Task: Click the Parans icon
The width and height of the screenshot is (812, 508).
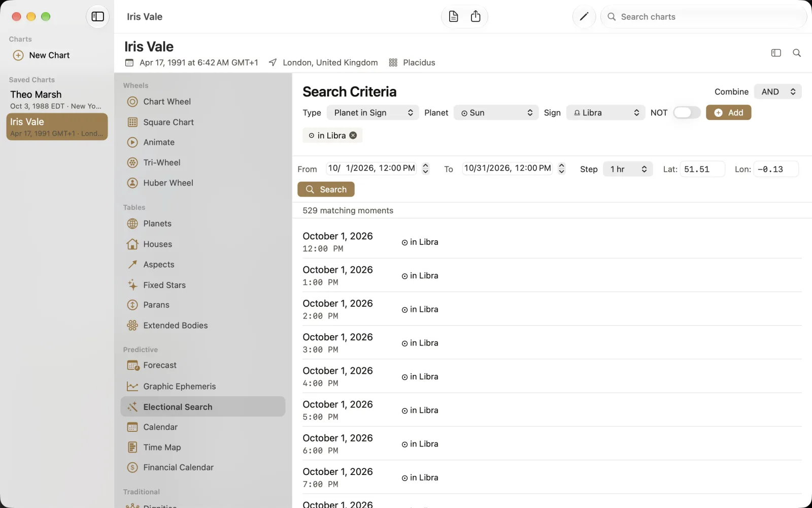Action: [132, 305]
